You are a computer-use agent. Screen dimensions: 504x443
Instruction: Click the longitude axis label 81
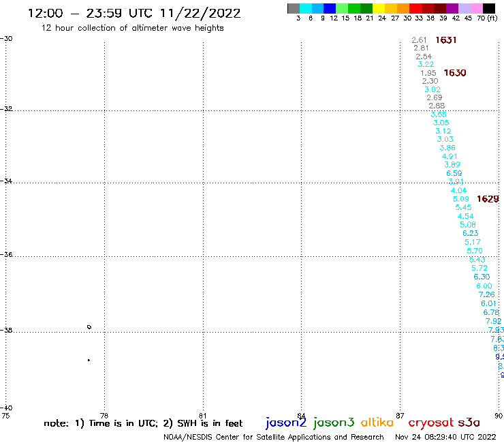coord(203,415)
